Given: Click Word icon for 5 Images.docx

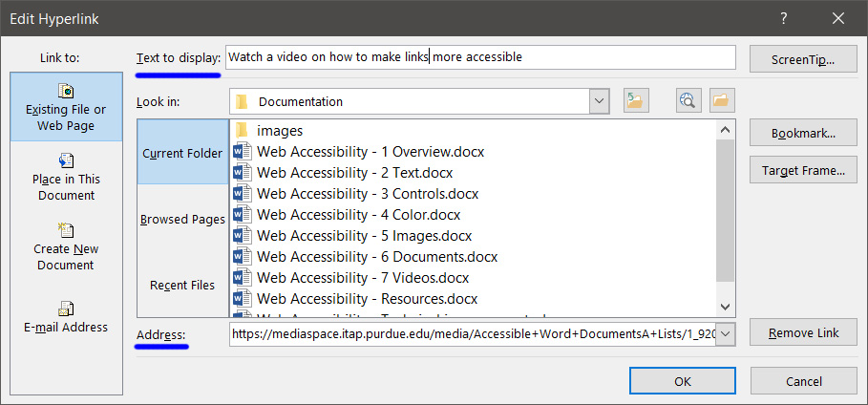Looking at the screenshot, I should click(243, 236).
